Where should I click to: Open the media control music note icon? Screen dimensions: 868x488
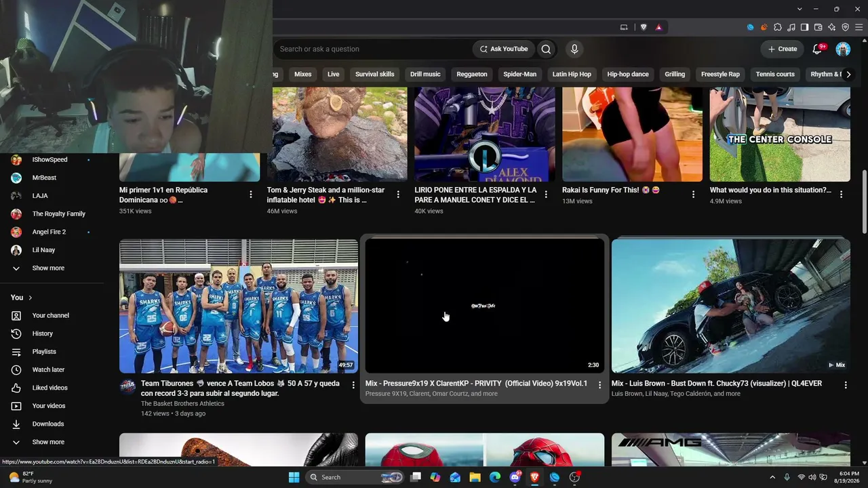pyautogui.click(x=791, y=27)
